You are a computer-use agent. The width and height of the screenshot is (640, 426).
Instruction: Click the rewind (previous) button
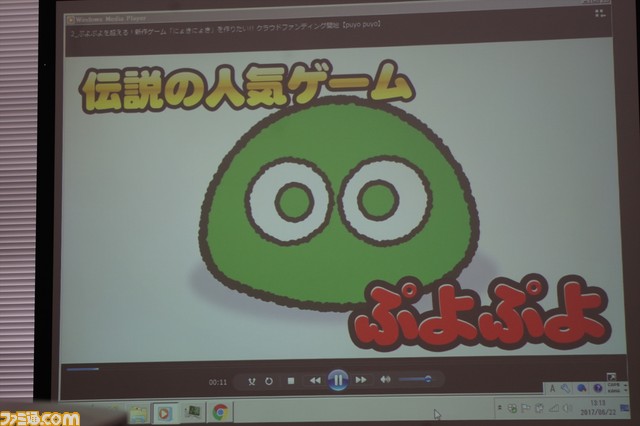click(315, 380)
